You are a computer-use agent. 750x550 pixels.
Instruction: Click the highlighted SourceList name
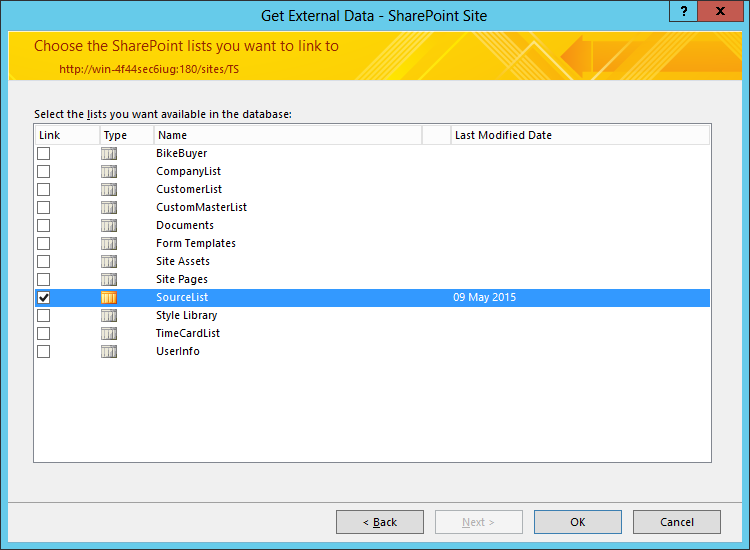(x=182, y=297)
